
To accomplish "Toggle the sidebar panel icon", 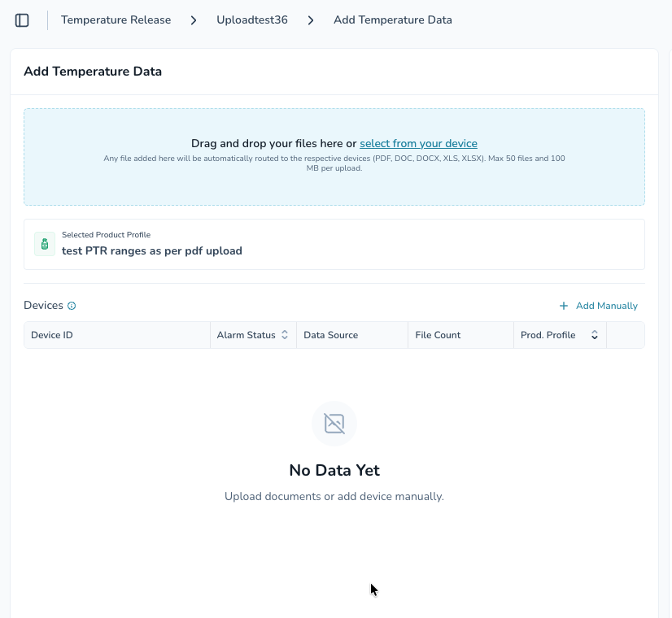I will 22,20.
